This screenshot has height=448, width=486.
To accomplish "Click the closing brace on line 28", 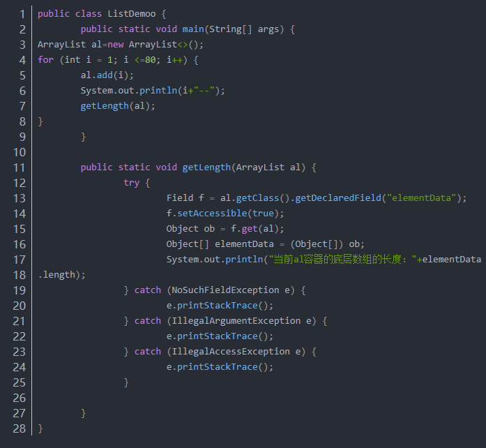I will click(40, 428).
